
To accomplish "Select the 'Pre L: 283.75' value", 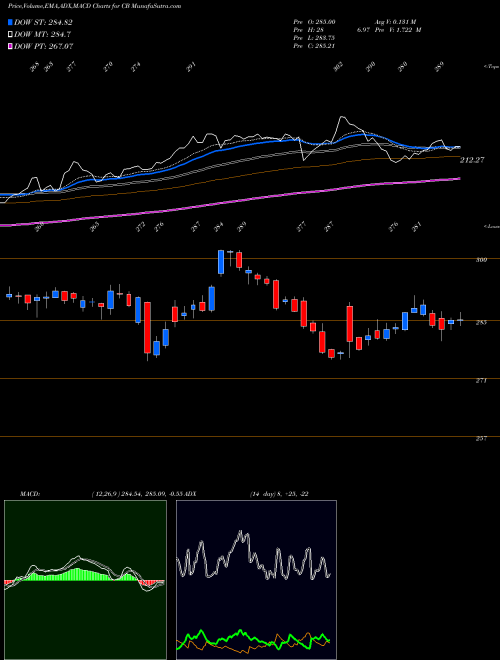I will click(x=314, y=38).
